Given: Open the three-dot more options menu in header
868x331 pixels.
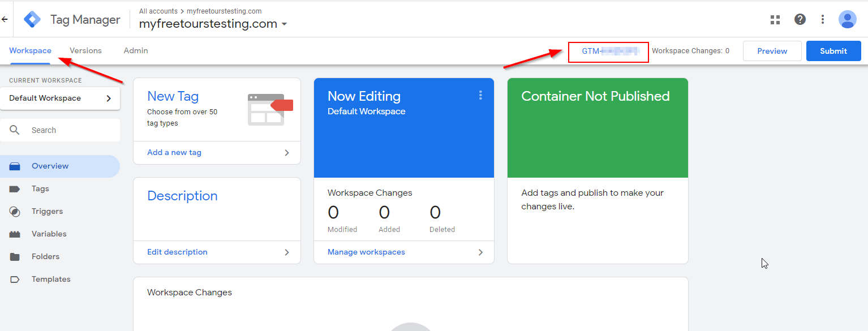Looking at the screenshot, I should pos(823,20).
